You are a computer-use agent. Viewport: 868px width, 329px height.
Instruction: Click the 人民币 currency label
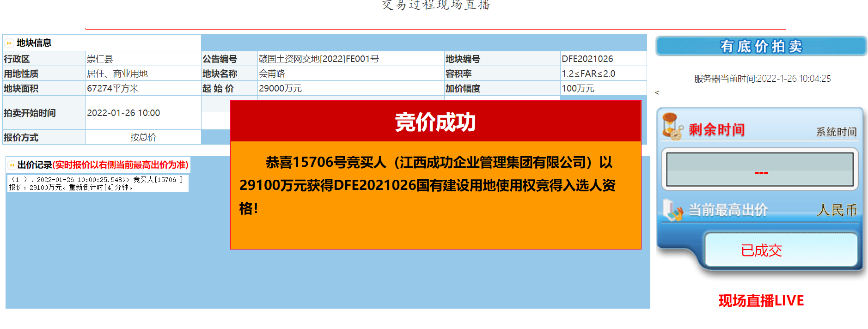pyautogui.click(x=837, y=210)
